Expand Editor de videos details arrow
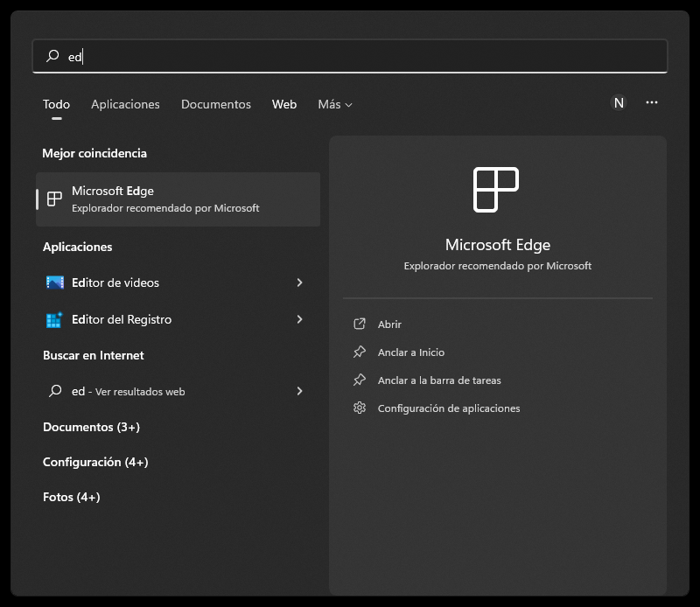This screenshot has width=700, height=607. (299, 283)
